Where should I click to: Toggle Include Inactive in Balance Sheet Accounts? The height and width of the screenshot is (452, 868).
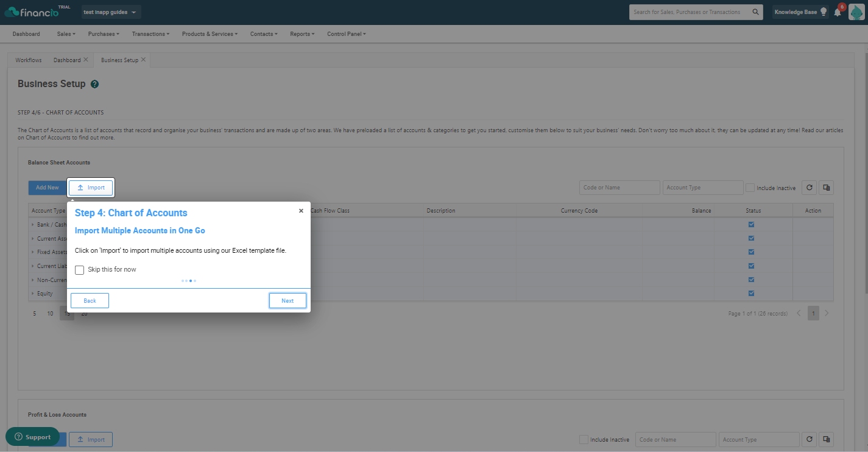(750, 188)
